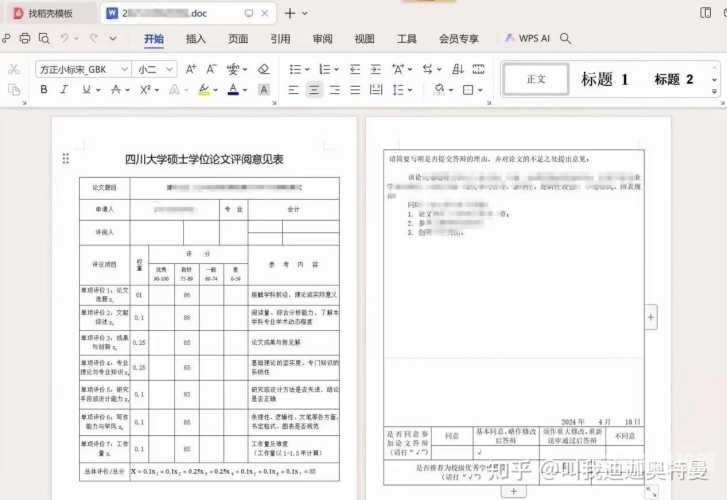
Task: Add row with plus below table
Action: [x=514, y=491]
